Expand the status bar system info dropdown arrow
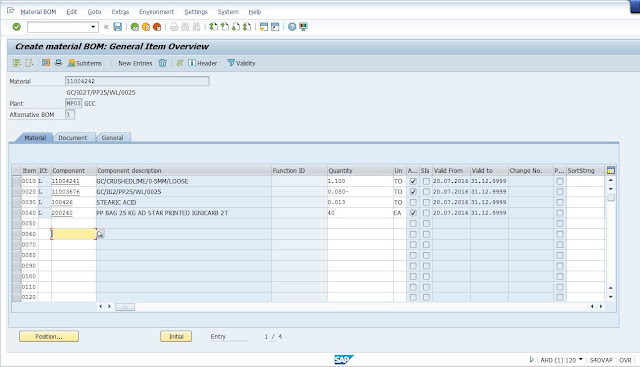 pos(581,360)
